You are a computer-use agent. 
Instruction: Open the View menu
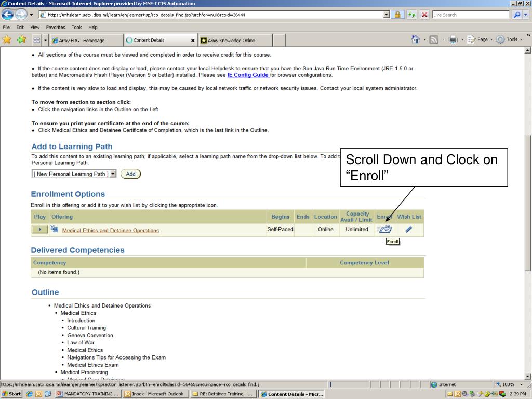coord(35,27)
